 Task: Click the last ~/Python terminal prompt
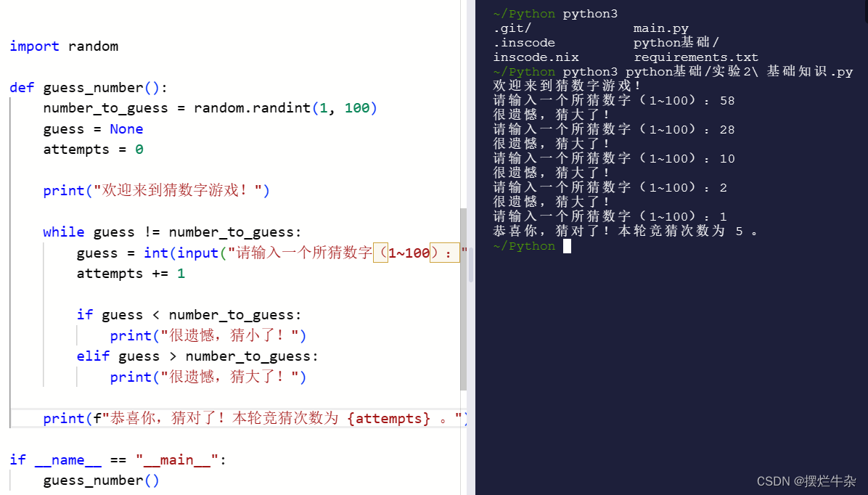(x=524, y=245)
